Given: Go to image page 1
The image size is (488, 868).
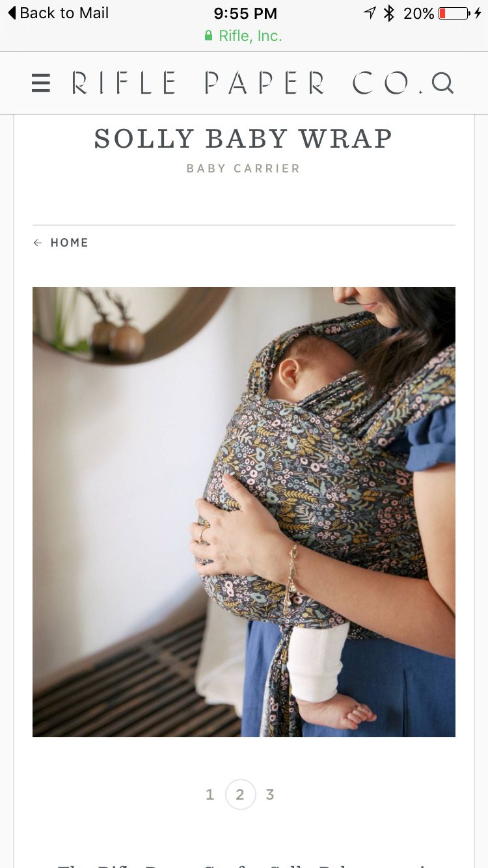Looking at the screenshot, I should click(x=210, y=794).
